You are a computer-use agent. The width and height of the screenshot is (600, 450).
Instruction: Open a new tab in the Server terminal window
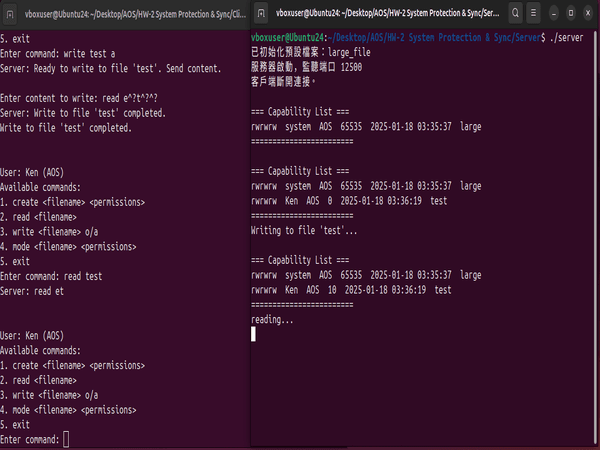[261, 13]
